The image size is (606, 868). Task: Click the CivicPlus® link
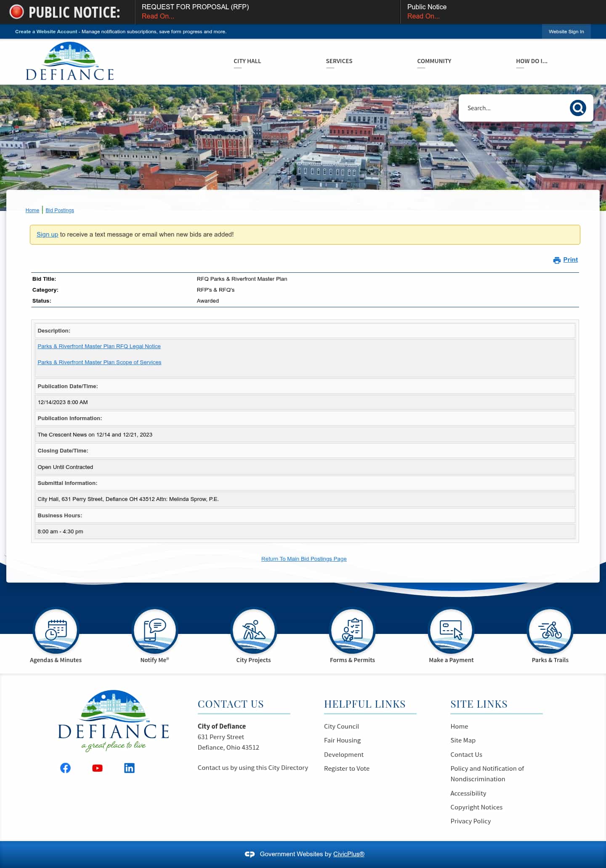[349, 854]
